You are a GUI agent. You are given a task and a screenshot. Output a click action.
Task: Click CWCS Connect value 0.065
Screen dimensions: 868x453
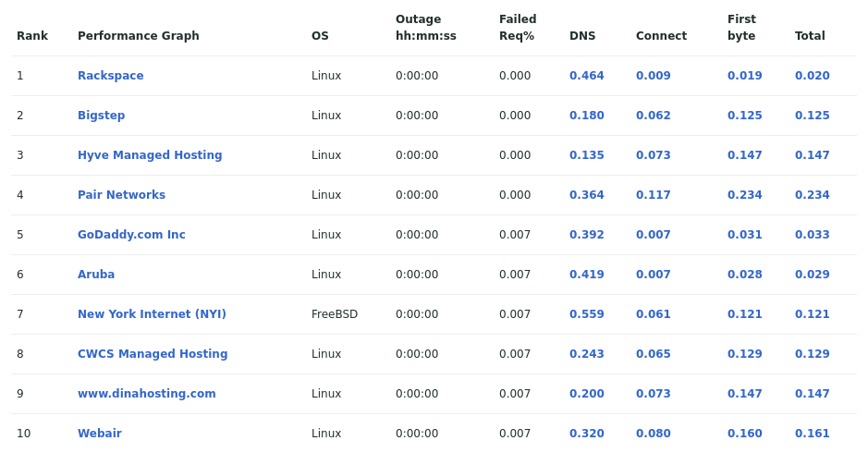pyautogui.click(x=654, y=354)
